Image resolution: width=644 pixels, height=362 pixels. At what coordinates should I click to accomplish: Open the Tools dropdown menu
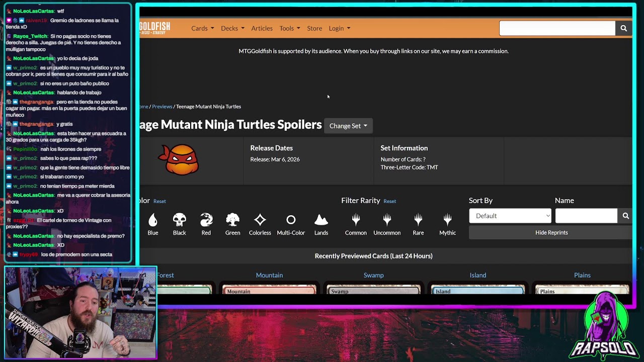tap(290, 28)
